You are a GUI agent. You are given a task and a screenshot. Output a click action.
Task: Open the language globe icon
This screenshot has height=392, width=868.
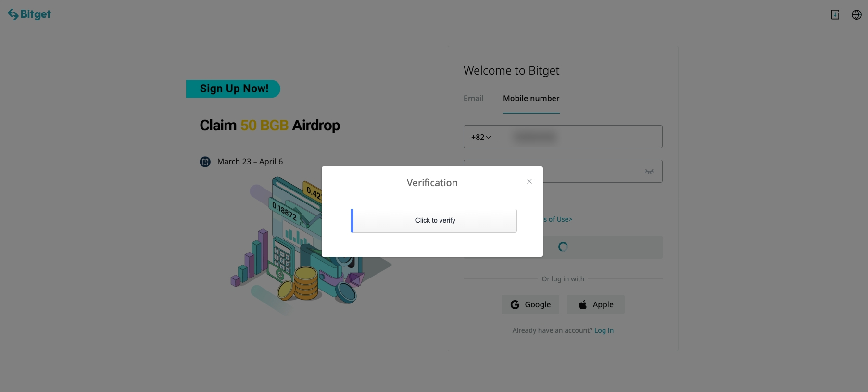(856, 15)
